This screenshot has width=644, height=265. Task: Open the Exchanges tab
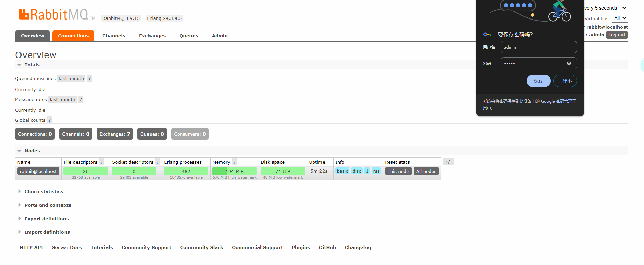(x=152, y=36)
